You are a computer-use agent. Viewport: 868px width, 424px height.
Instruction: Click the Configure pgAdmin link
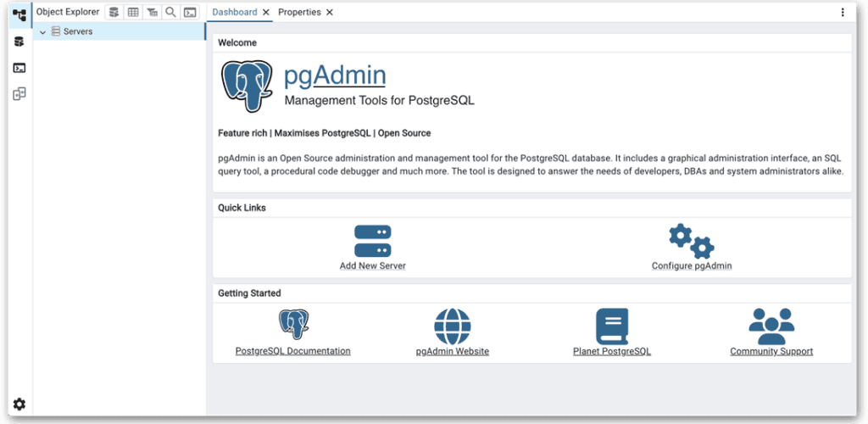(692, 265)
